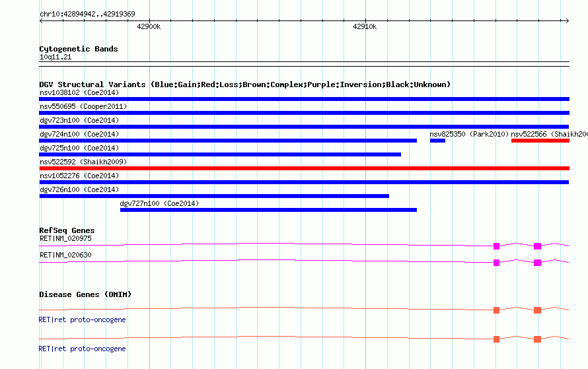Click the dgv726n100 (Coe2014) label

pos(79,189)
